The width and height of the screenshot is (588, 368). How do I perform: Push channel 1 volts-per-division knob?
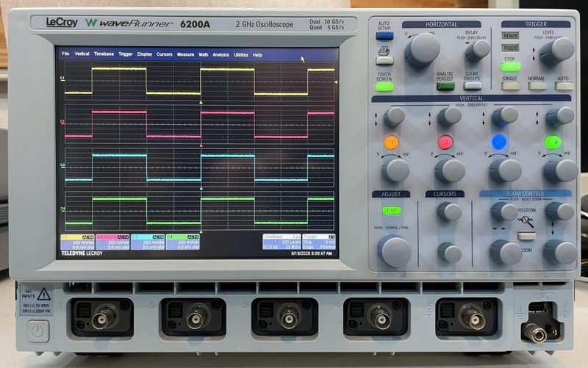pyautogui.click(x=395, y=170)
